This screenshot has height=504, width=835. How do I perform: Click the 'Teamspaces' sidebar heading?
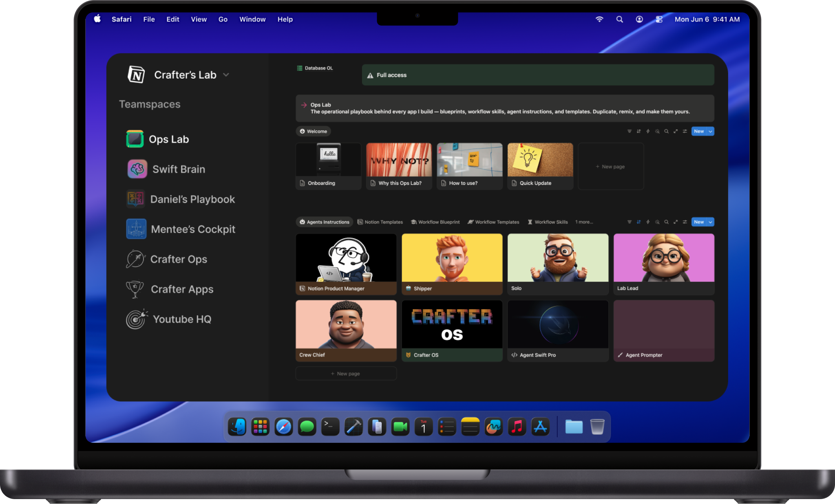coord(150,104)
